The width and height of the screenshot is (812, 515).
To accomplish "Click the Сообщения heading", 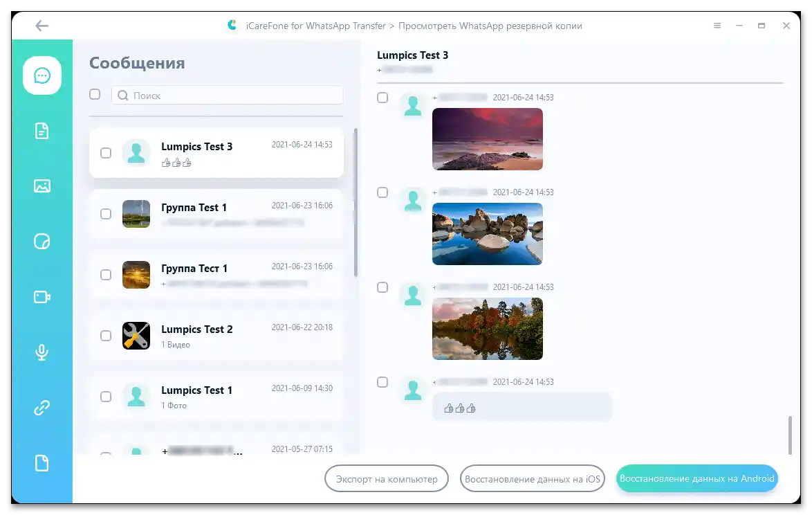I will (x=137, y=63).
